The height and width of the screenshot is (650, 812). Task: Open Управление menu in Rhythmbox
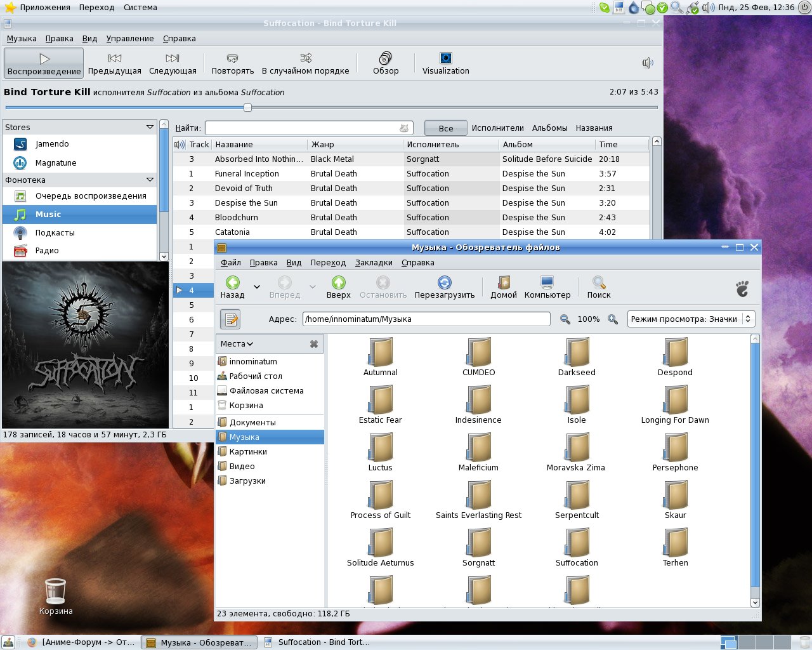tap(130, 39)
